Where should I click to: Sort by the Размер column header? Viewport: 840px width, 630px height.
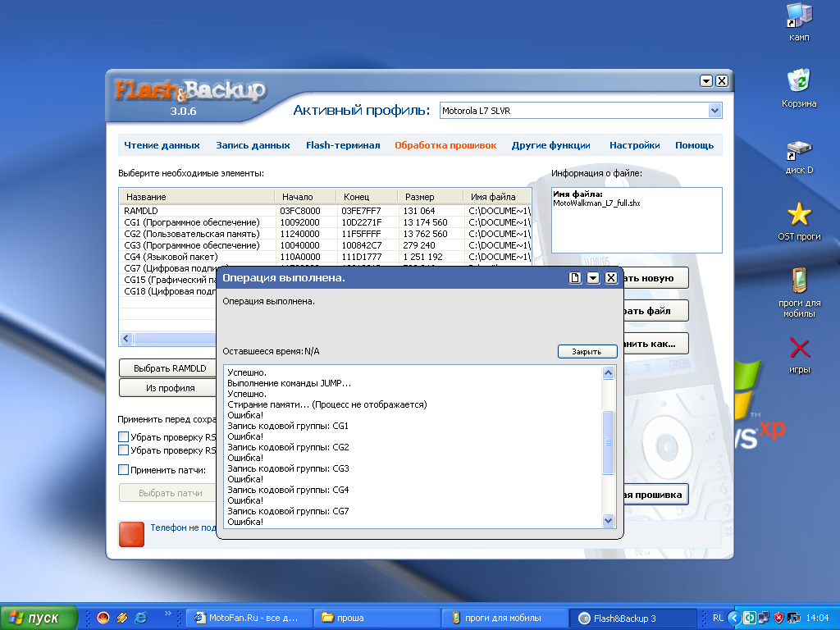coord(430,197)
